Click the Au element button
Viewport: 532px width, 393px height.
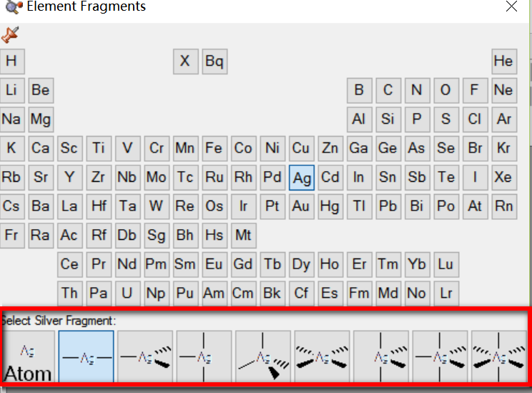pos(301,207)
